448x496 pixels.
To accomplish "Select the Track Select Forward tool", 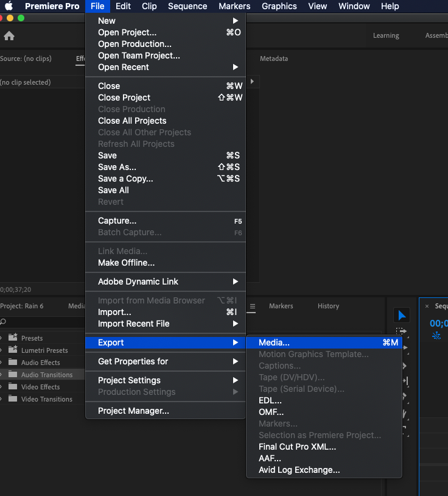I will pos(401,333).
